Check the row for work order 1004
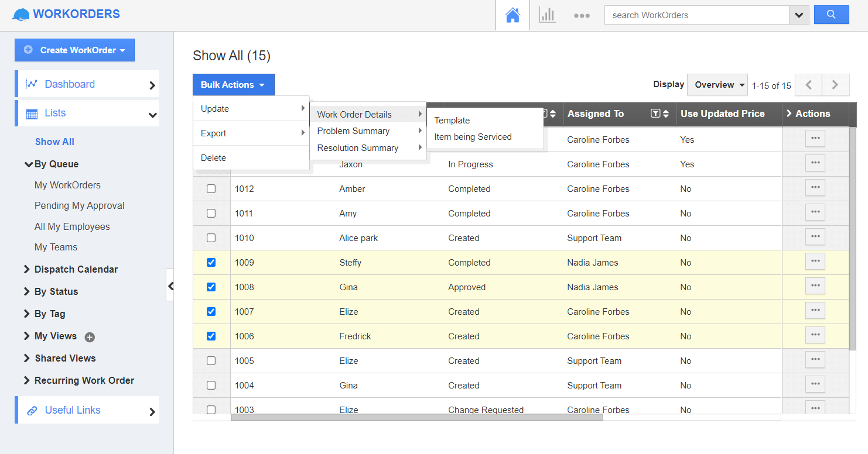The image size is (868, 454). click(211, 385)
